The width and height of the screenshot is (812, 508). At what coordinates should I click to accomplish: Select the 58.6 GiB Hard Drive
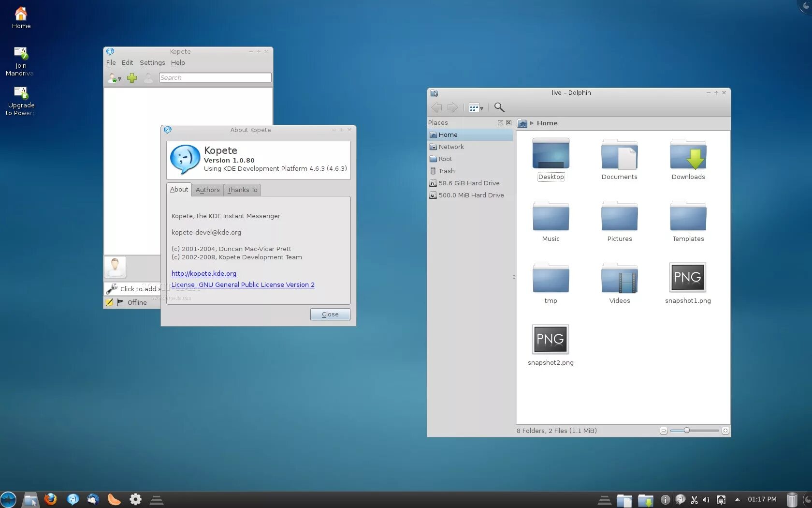tap(470, 183)
